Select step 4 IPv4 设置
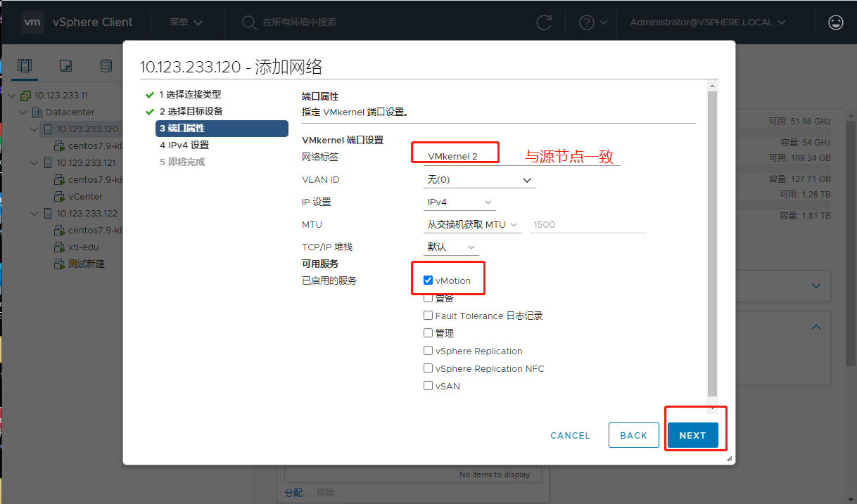857x504 pixels. [x=184, y=145]
